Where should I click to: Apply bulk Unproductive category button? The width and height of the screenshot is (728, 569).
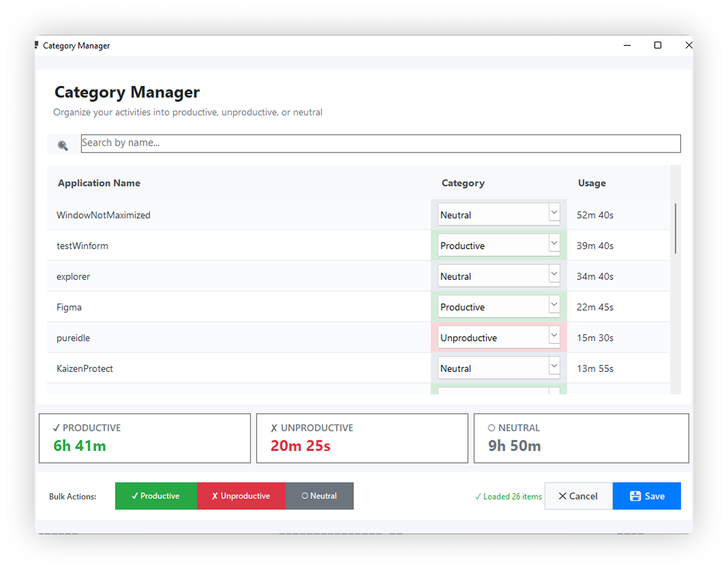[241, 496]
